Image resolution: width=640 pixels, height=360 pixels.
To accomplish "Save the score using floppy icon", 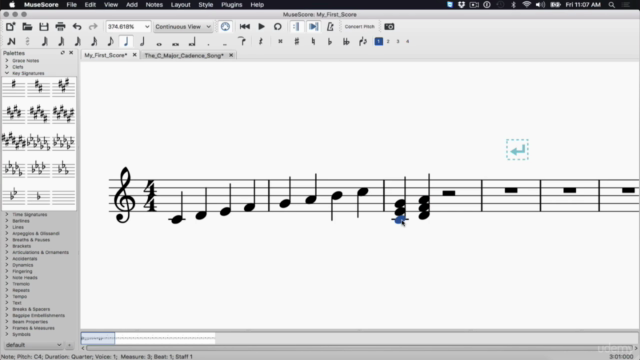I will pyautogui.click(x=44, y=27).
